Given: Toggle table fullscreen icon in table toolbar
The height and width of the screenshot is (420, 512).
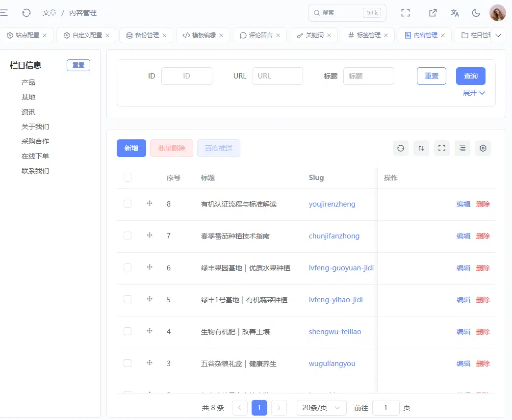Looking at the screenshot, I should [442, 148].
